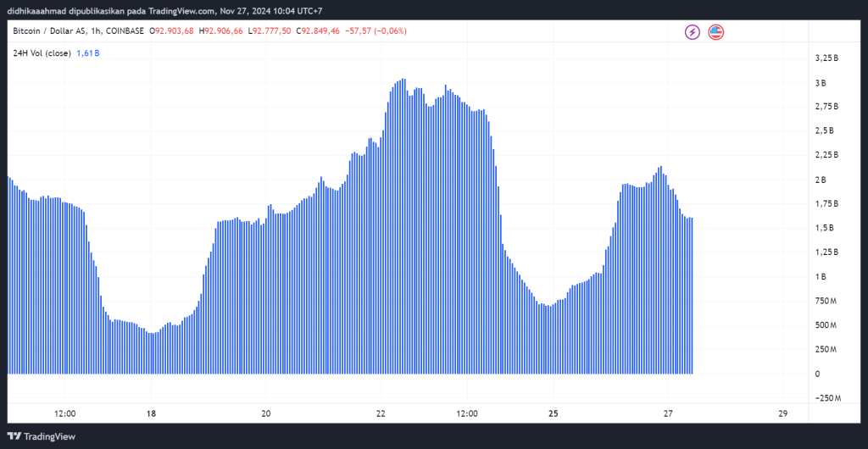Click date 29 on the time axis
Image resolution: width=868 pixels, height=449 pixels.
pos(782,414)
